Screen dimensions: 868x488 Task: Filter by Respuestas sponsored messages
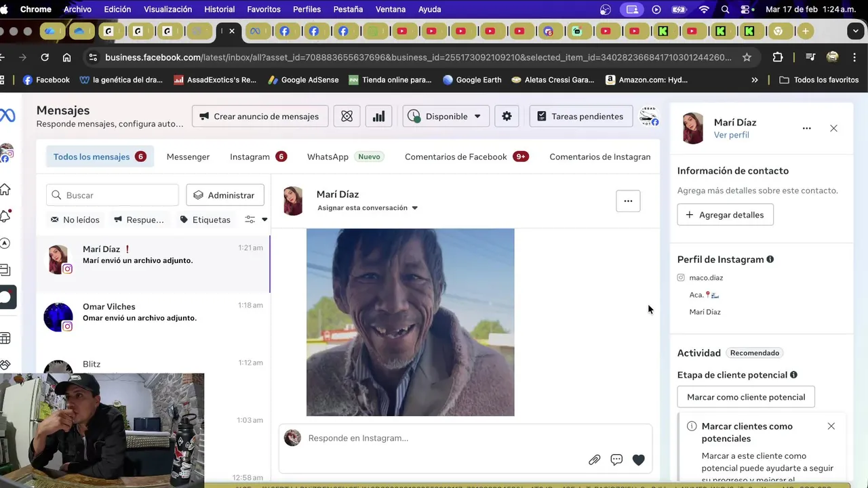(x=138, y=220)
